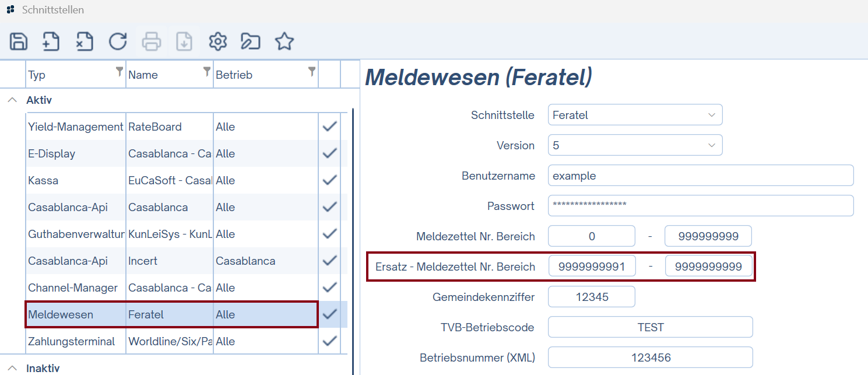Mark interface as favorite with star icon

(284, 41)
